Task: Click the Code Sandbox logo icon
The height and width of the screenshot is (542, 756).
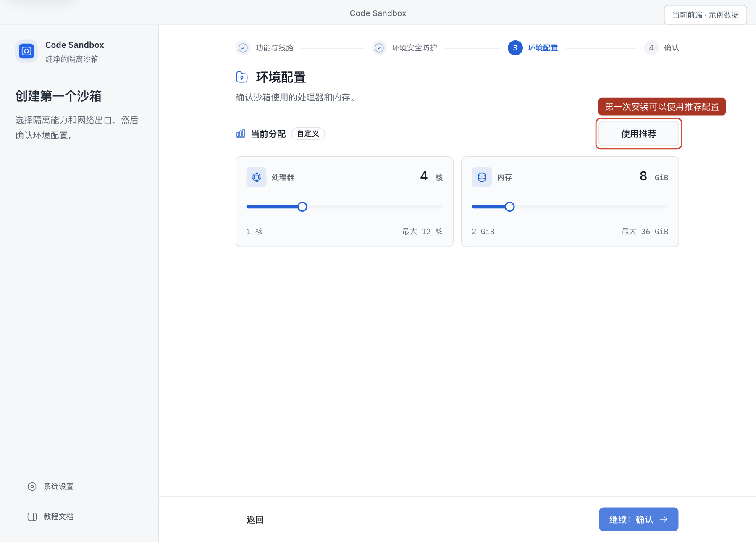Action: click(26, 51)
